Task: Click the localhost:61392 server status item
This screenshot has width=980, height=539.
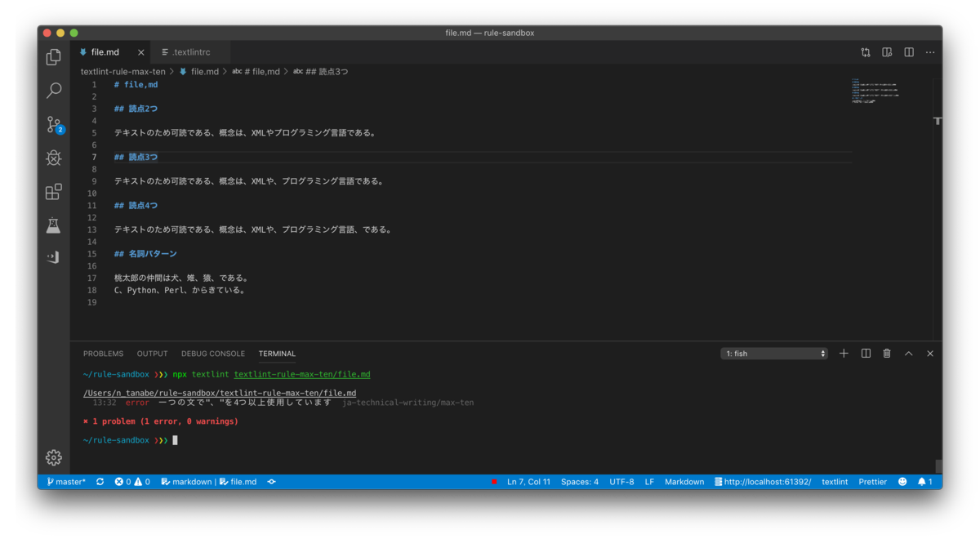Action: (x=762, y=482)
